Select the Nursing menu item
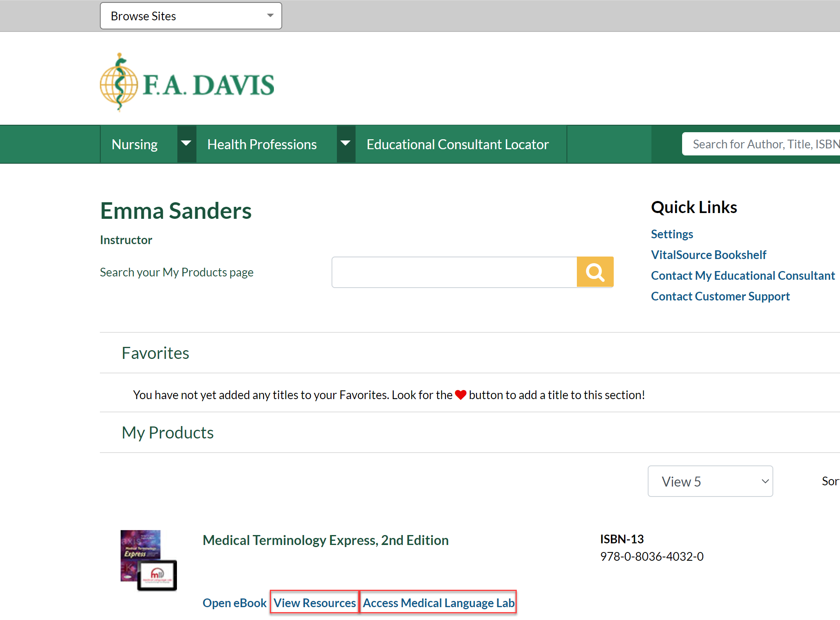This screenshot has height=620, width=840. click(x=134, y=144)
